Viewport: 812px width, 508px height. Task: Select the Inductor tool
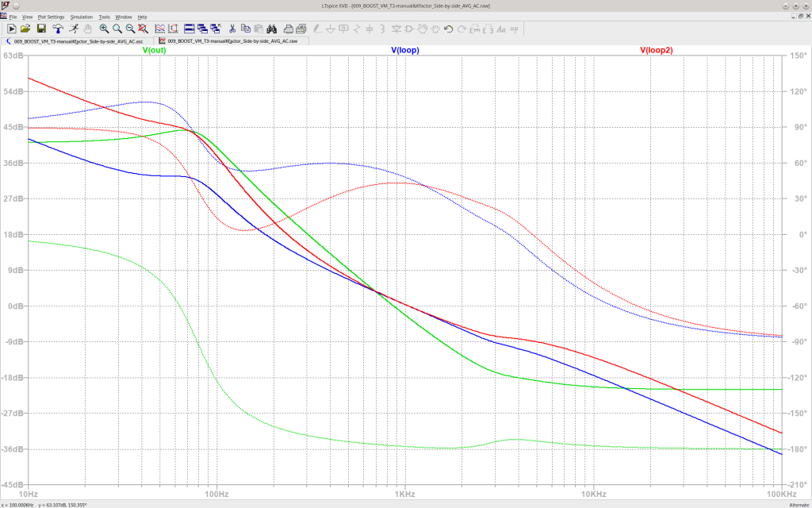(x=383, y=29)
